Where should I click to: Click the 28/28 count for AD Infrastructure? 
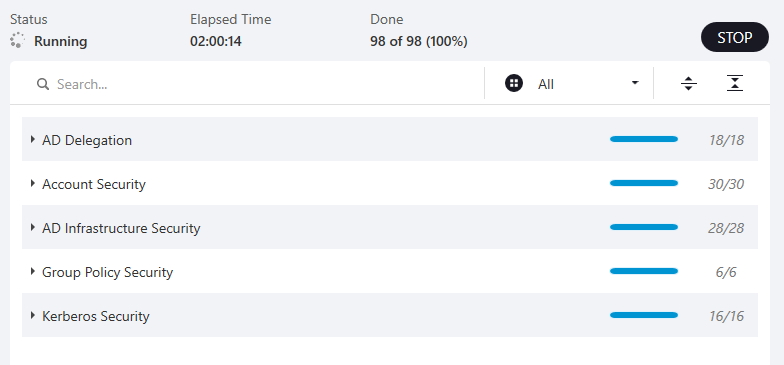click(726, 228)
